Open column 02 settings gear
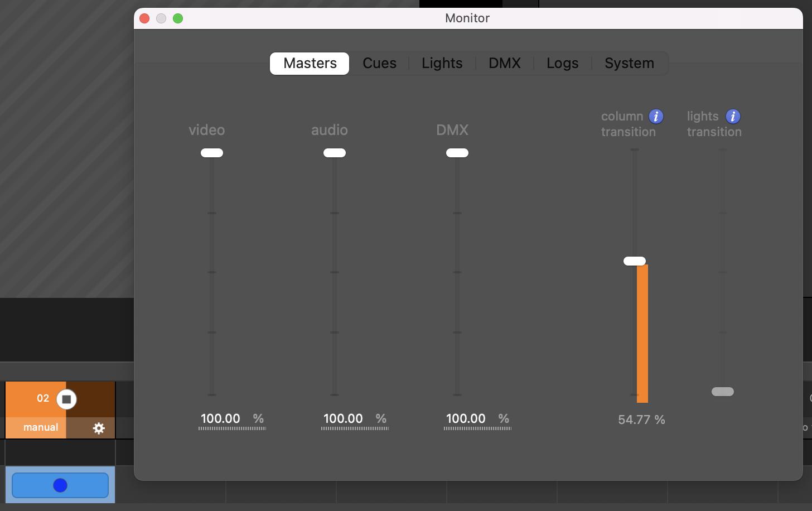Viewport: 812px width, 511px height. [99, 428]
